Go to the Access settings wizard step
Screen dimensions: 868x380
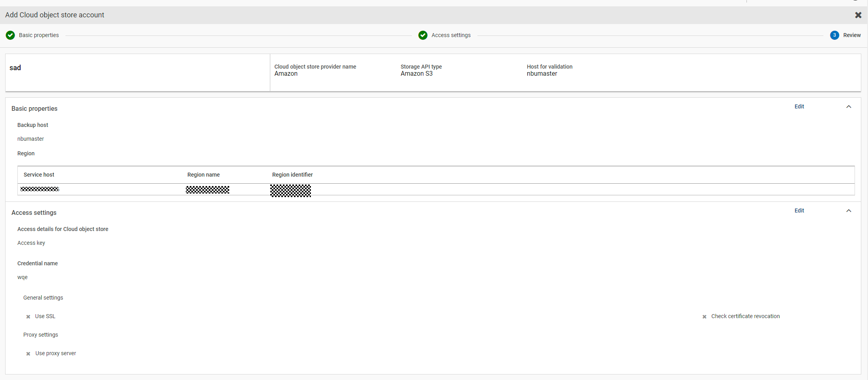pyautogui.click(x=451, y=35)
